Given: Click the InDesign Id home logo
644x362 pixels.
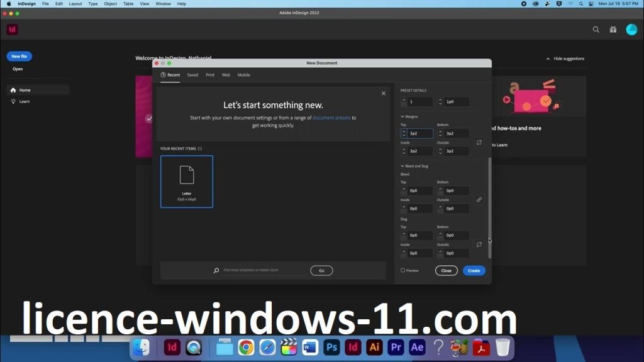Looking at the screenshot, I should (12, 30).
